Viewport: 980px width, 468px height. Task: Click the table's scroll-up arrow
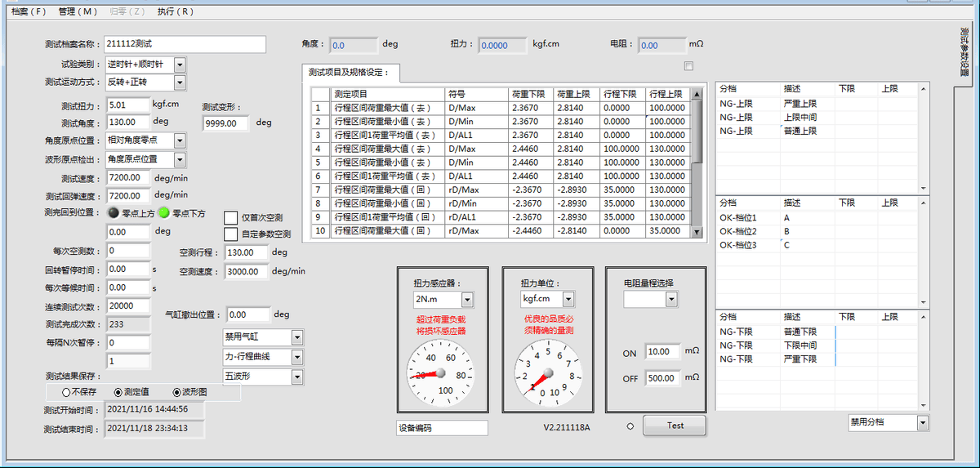click(697, 95)
